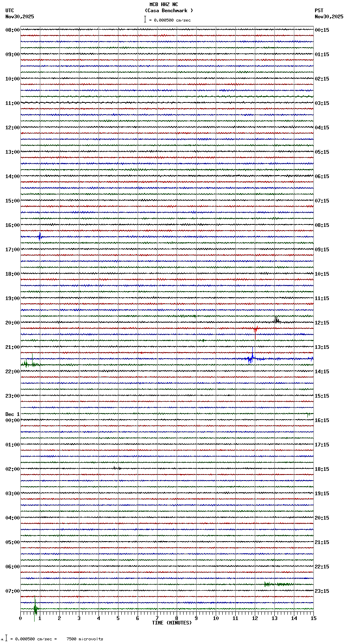Click the '16:00' UTC time label
The height and width of the screenshot is (644, 346).
pyautogui.click(x=12, y=225)
